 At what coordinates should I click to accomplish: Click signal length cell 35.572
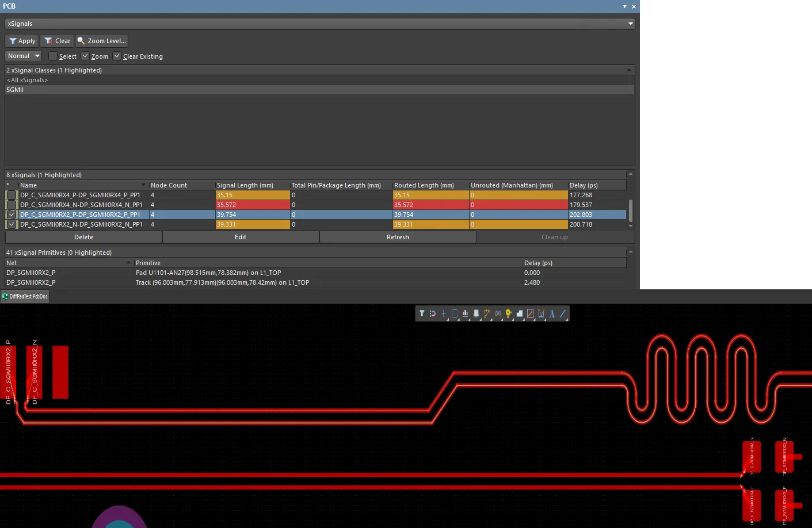(x=252, y=205)
